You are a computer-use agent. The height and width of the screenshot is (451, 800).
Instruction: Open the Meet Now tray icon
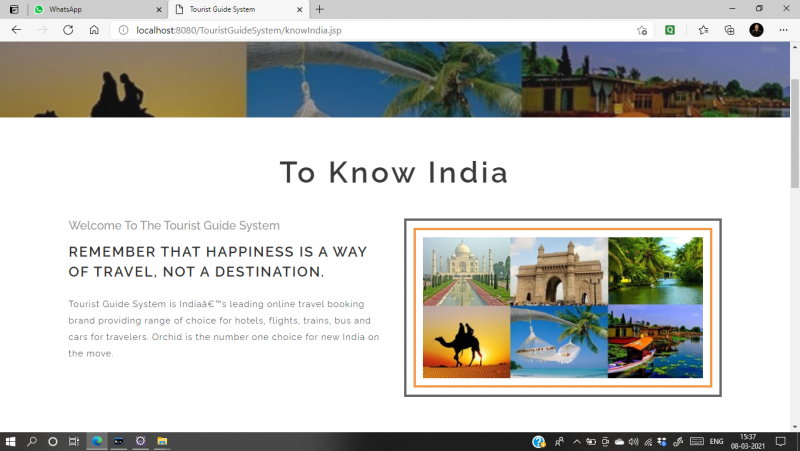tap(606, 442)
